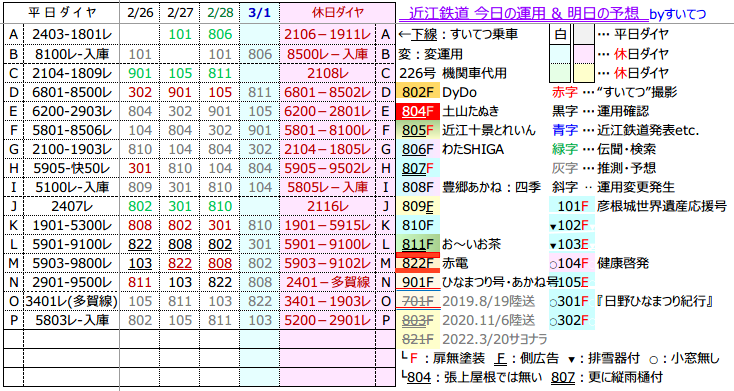Screen dimensions: 734x391
Task: Open the 近江鉄道 今日の運用 & 明日の予想 title link
Action: pyautogui.click(x=524, y=14)
